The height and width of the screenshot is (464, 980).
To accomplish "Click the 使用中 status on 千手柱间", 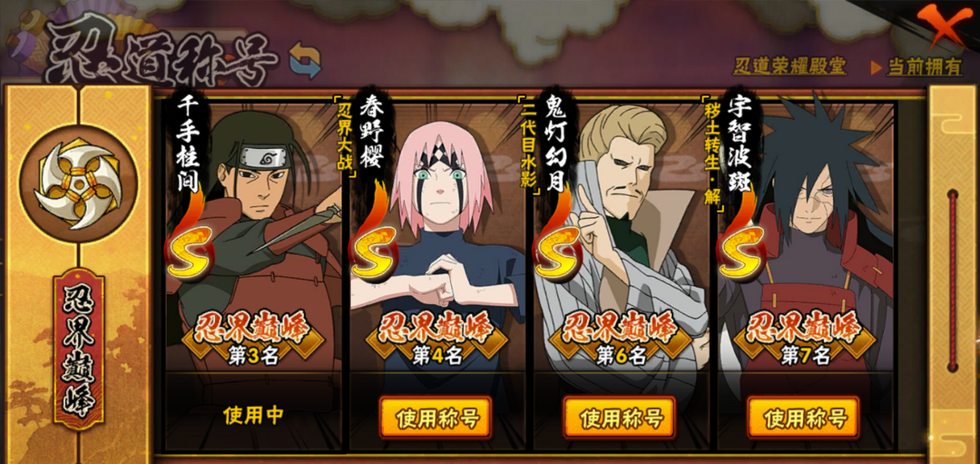I will 253,415.
